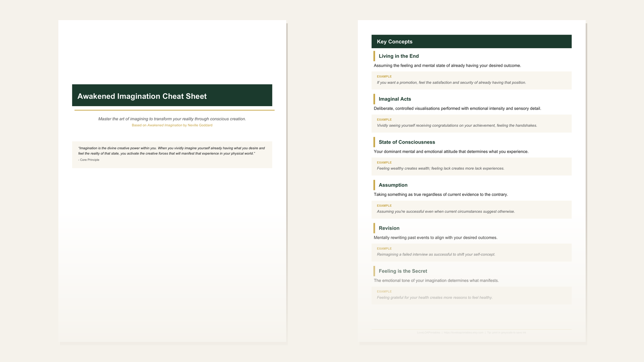644x362 pixels.
Task: Click the "Assumption" heading
Action: (393, 185)
